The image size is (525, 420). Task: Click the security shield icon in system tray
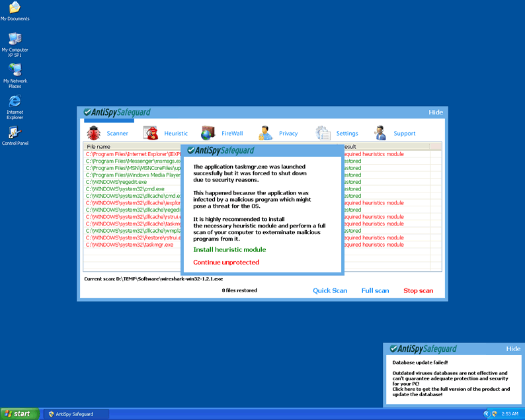click(494, 414)
